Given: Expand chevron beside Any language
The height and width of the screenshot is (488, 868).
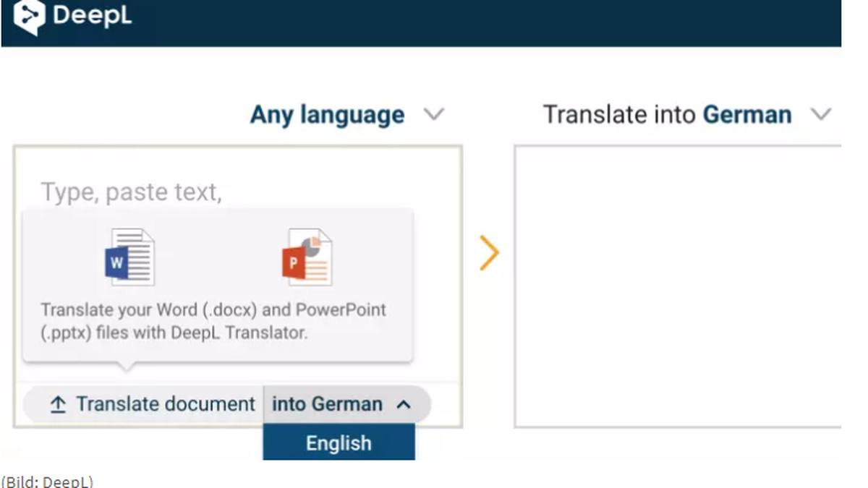Looking at the screenshot, I should point(434,115).
